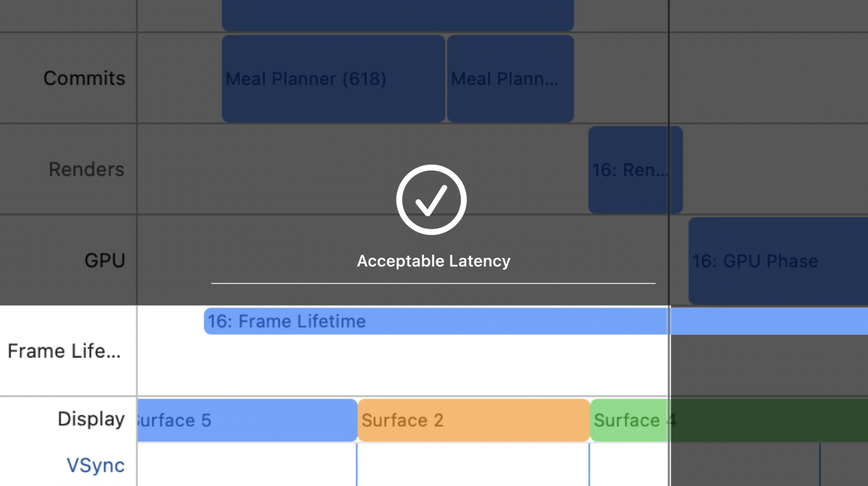Click the VSync marker line under Surface 2 start
This screenshot has height=486, width=868.
click(357, 464)
